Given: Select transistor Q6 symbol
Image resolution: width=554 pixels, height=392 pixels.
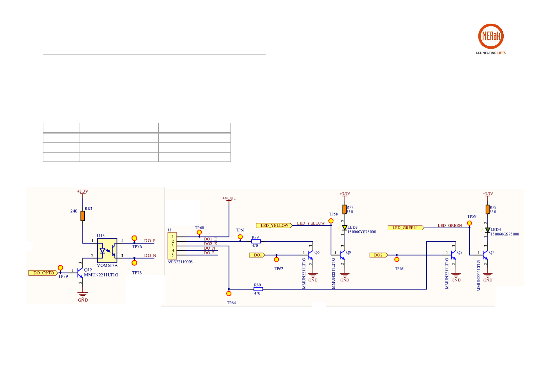Looking at the screenshot, I should (310, 255).
